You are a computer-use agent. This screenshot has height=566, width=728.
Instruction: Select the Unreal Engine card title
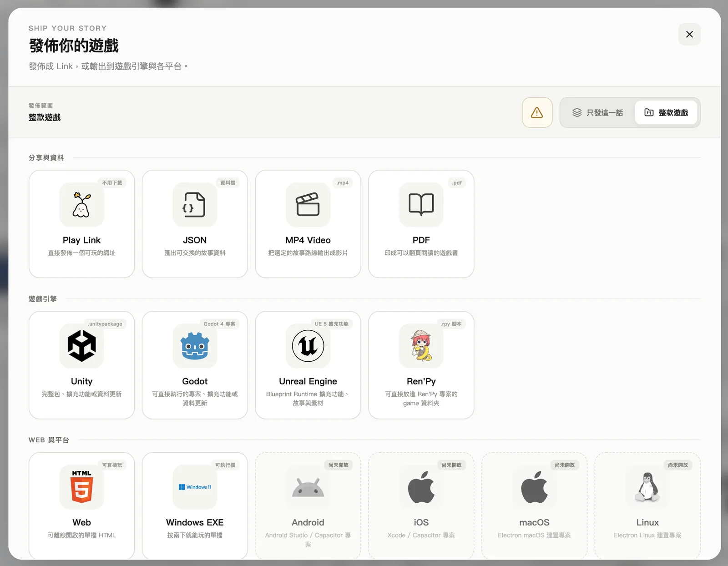[308, 381]
